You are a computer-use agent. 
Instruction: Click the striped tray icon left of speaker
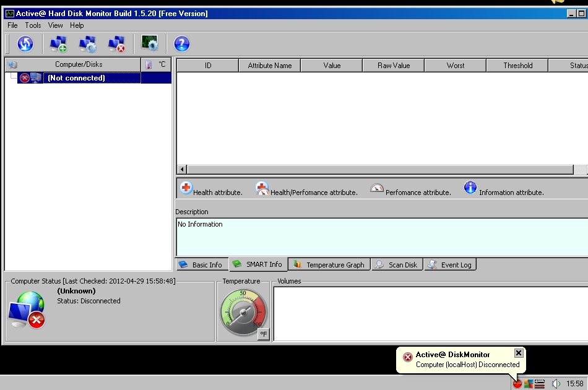tap(540, 384)
